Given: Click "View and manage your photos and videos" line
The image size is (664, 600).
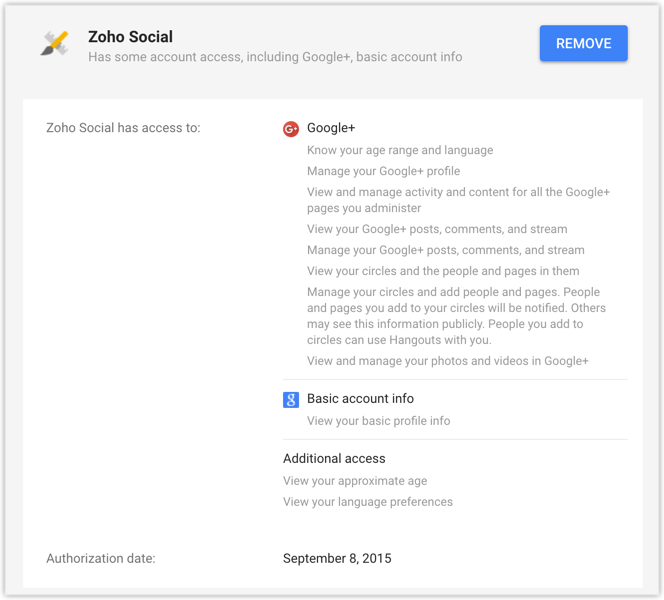Looking at the screenshot, I should pos(448,361).
